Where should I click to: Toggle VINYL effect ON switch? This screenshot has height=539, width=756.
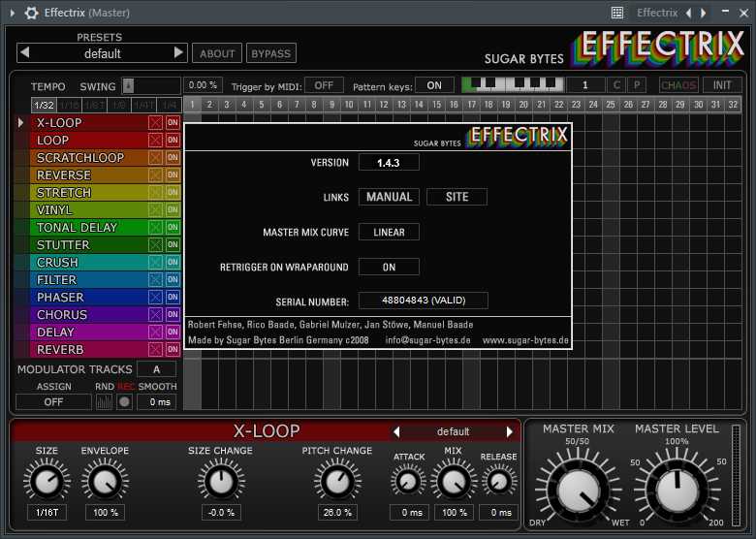[173, 209]
